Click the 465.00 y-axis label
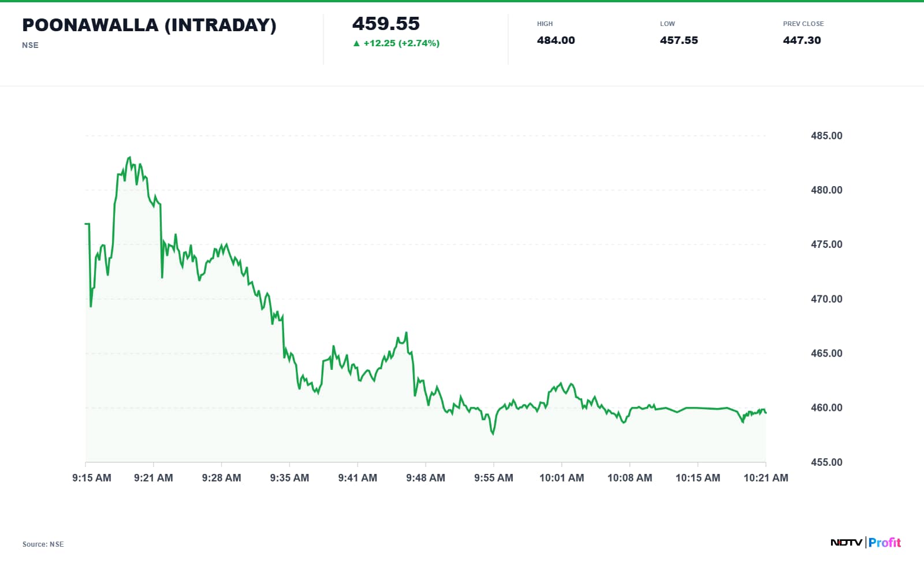The width and height of the screenshot is (924, 571). pyautogui.click(x=826, y=353)
